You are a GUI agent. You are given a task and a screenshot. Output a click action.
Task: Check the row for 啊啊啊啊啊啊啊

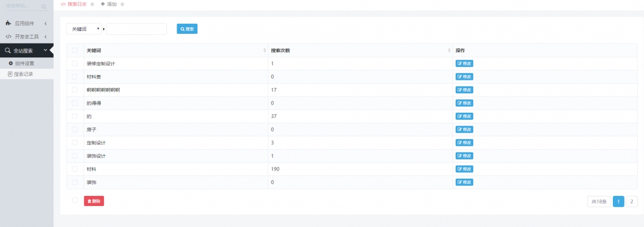[75, 90]
